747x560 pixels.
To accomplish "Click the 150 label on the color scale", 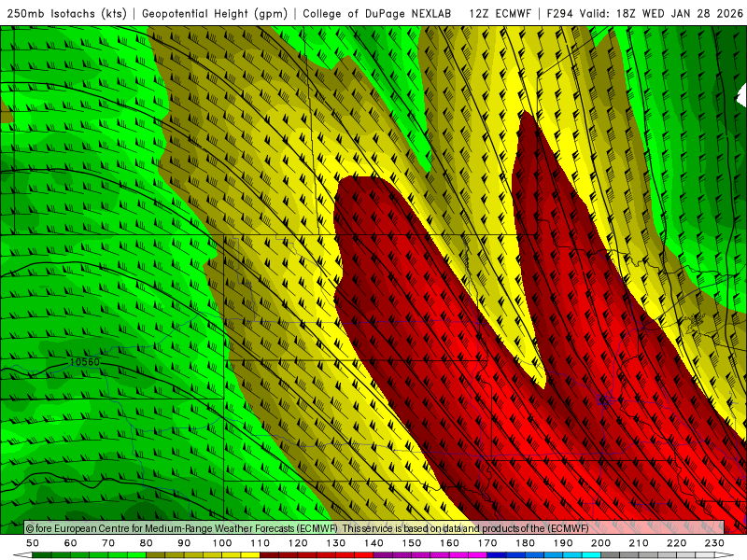I will click(x=412, y=543).
